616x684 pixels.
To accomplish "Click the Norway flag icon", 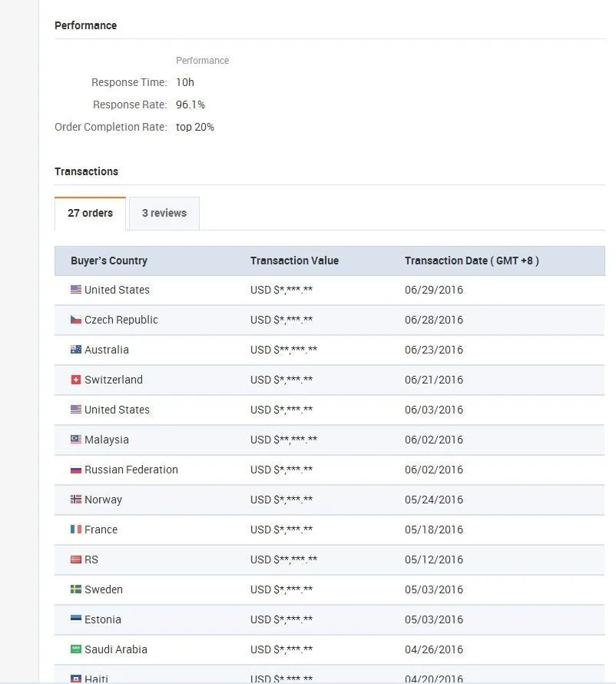I will [x=76, y=500].
